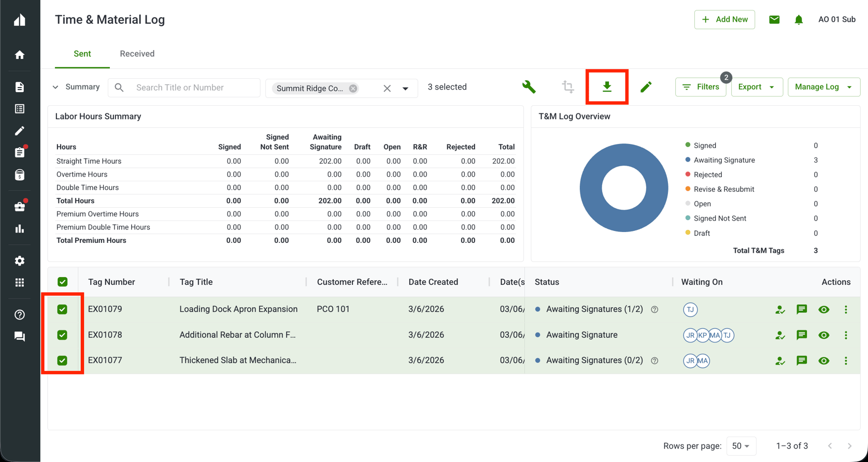Screen dimensions: 868x462
Task: Open the bar chart reports icon
Action: [x=20, y=228]
